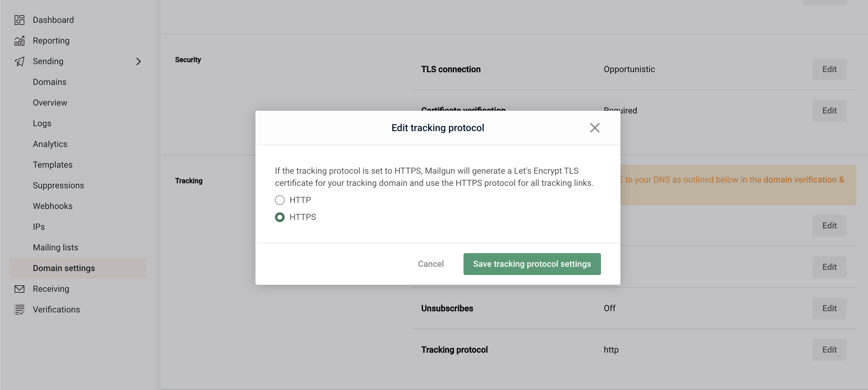Open the Analytics section
Screen dimensions: 868x390
coord(50,144)
